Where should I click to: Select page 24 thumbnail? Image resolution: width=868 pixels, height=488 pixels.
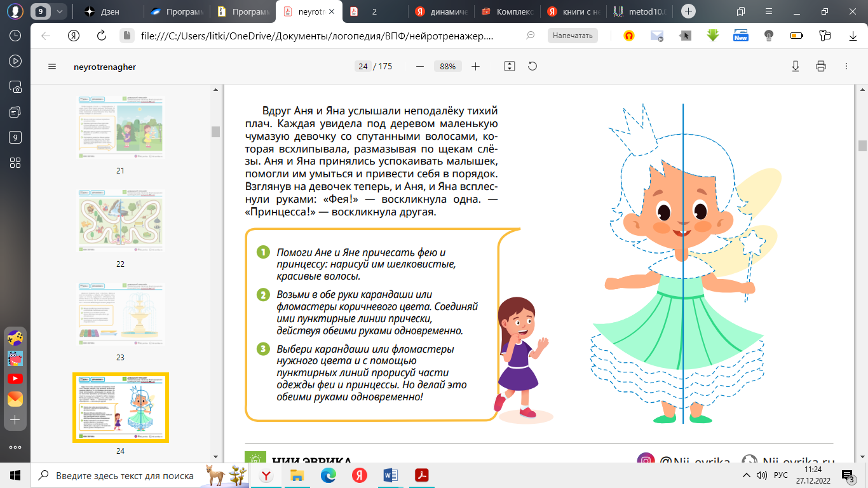click(x=120, y=407)
